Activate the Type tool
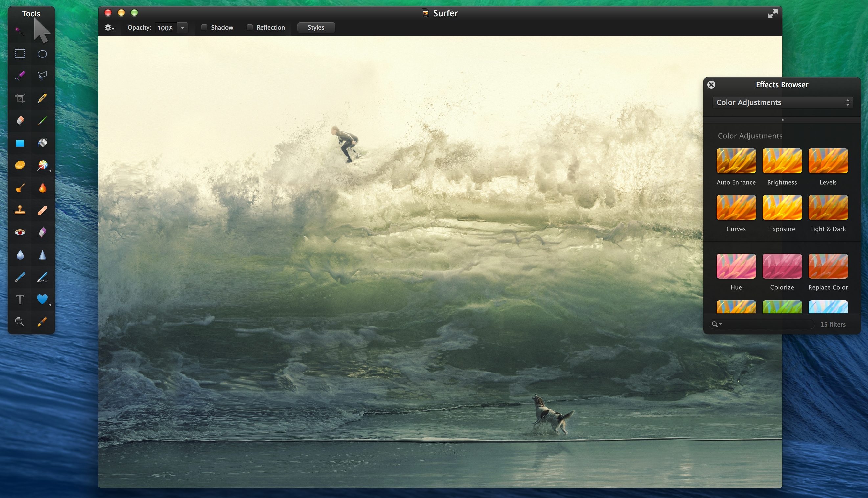 click(x=20, y=299)
